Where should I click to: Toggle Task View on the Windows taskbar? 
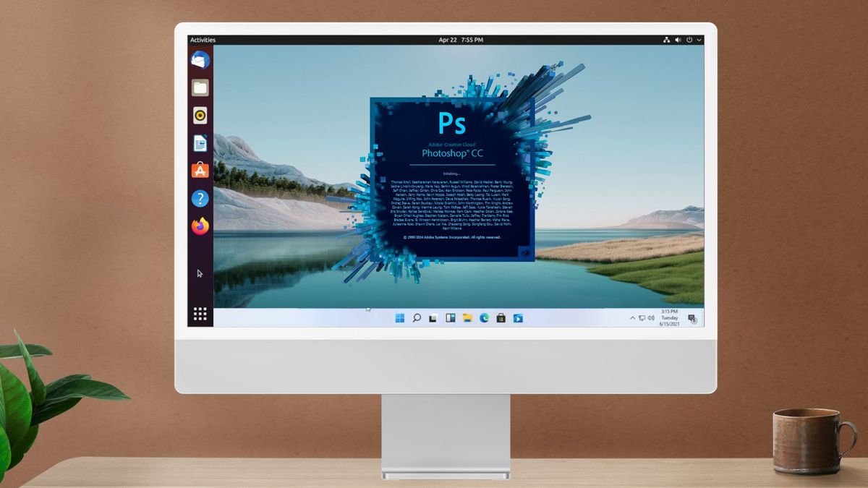point(432,316)
